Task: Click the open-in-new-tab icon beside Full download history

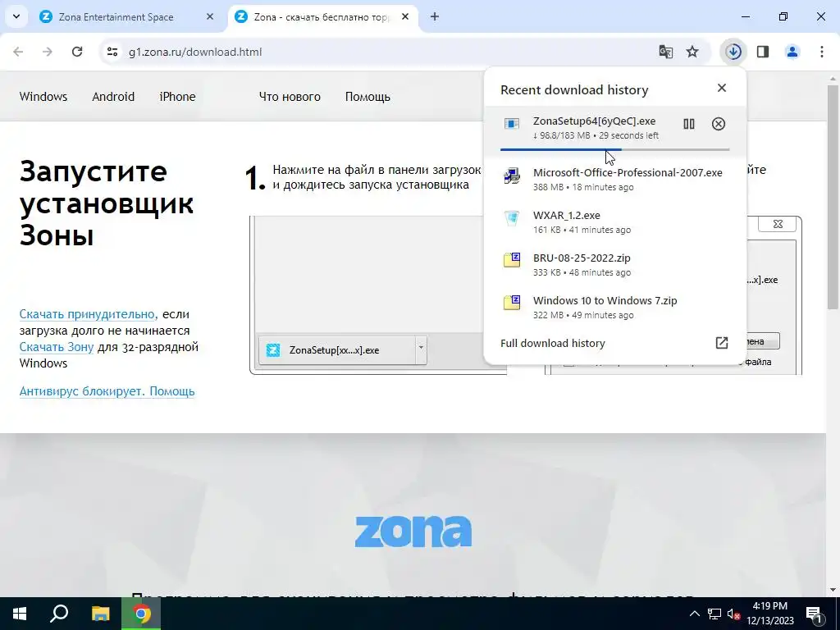Action: click(x=722, y=343)
